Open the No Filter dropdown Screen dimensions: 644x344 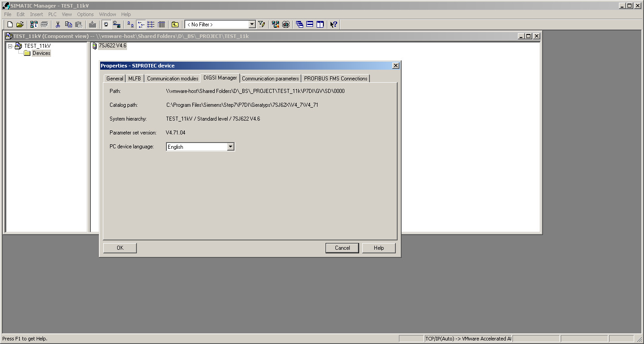coord(252,25)
